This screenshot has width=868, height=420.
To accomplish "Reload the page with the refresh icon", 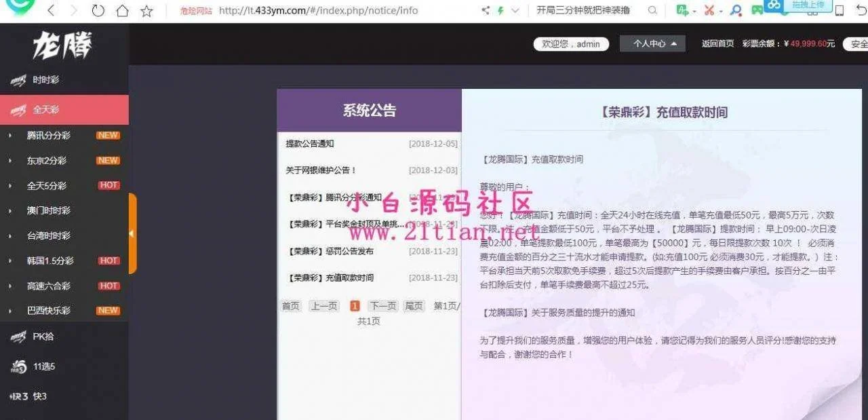I will click(98, 11).
